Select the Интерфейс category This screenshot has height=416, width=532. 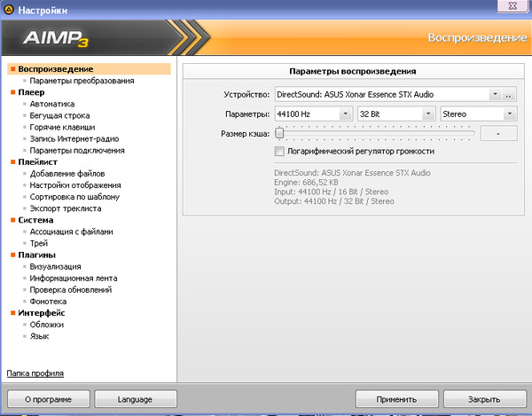[x=42, y=313]
